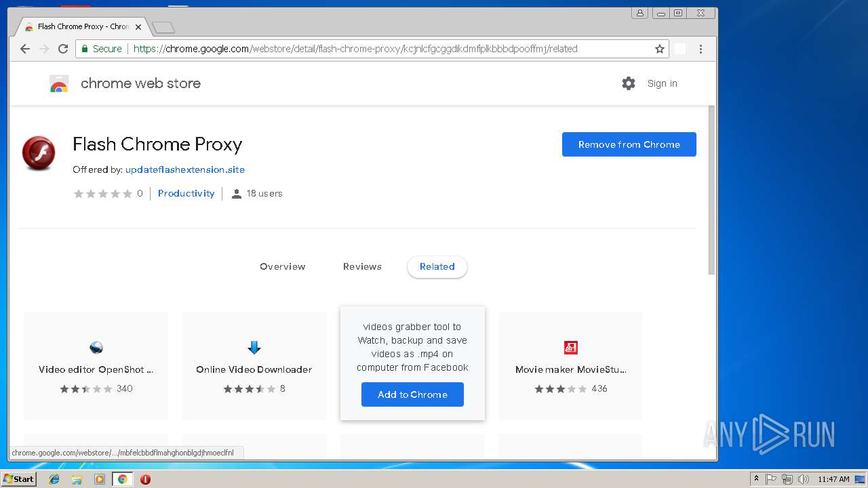Open Windows Explorer folder in taskbar

(x=77, y=479)
